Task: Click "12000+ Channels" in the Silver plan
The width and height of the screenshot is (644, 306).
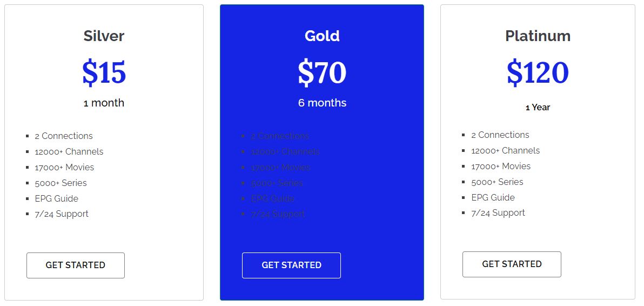Action: tap(69, 151)
